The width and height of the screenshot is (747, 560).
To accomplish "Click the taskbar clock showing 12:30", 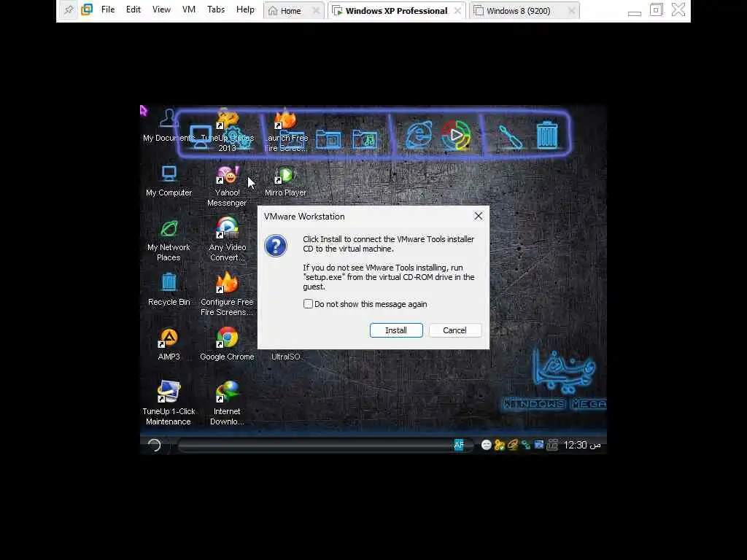I will [x=581, y=445].
